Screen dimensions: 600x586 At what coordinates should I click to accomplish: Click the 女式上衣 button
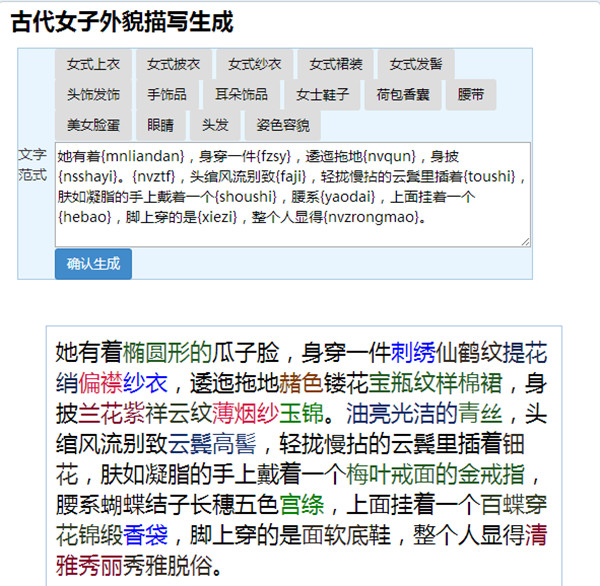(93, 64)
